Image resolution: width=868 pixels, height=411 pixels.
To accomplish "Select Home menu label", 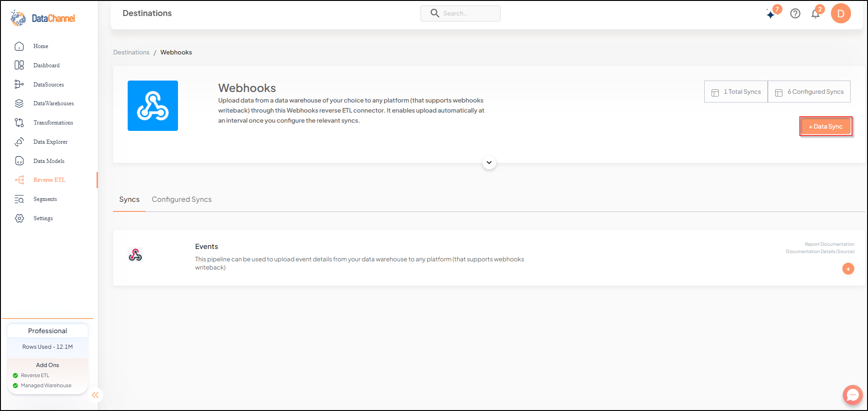I will [x=41, y=46].
